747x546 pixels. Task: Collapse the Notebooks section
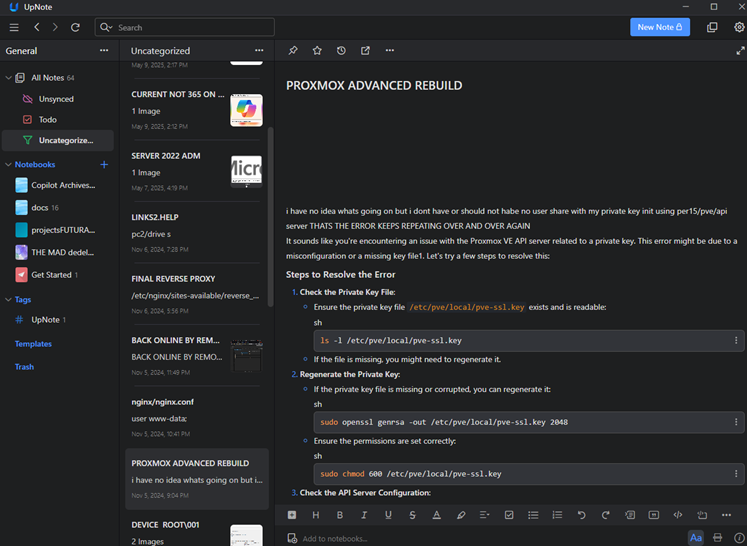coord(8,164)
